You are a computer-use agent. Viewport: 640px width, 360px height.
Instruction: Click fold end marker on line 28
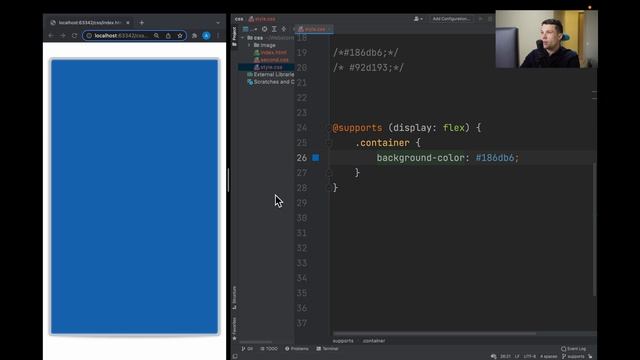pyautogui.click(x=329, y=188)
